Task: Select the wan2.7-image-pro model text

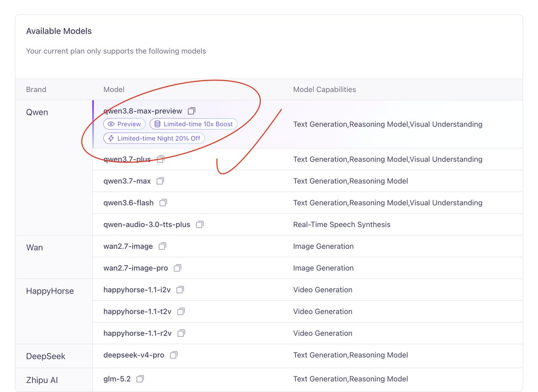Action: pos(135,268)
